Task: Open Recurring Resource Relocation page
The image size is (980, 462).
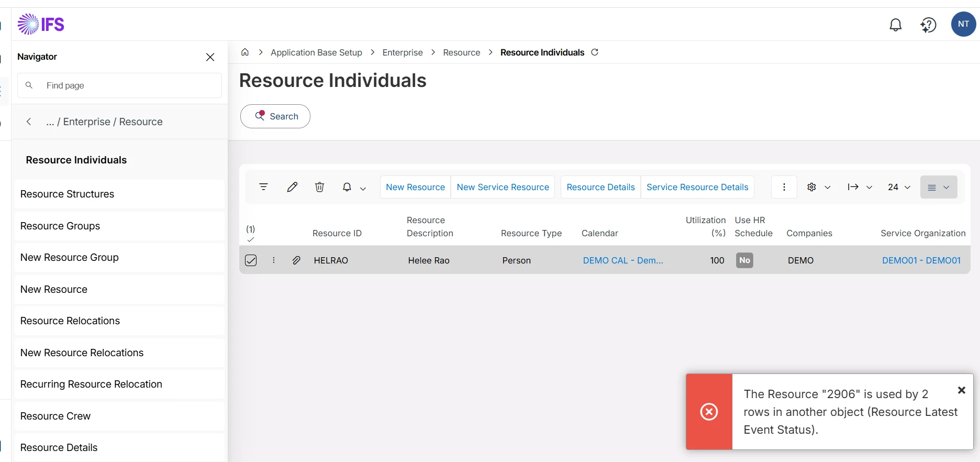Action: point(119,384)
